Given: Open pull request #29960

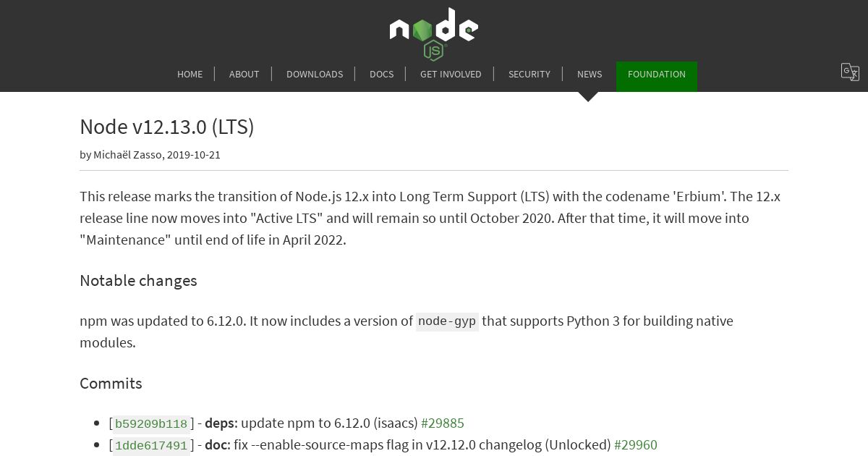Looking at the screenshot, I should (x=636, y=444).
